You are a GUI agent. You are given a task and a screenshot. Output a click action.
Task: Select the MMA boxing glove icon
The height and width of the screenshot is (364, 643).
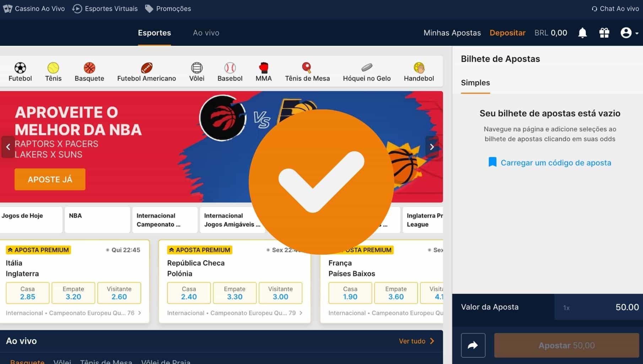pos(264,67)
